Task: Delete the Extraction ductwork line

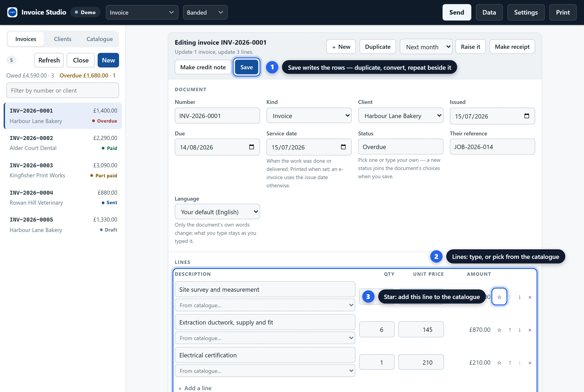Action: (x=530, y=330)
